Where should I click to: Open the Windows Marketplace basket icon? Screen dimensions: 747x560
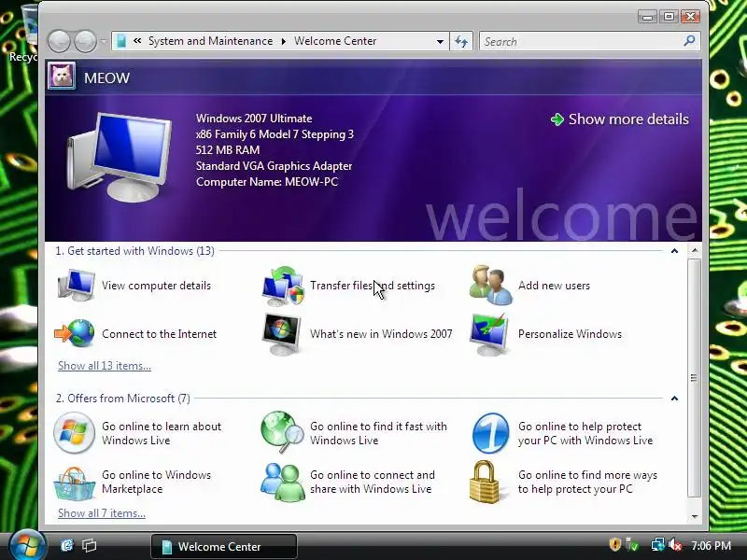75,483
